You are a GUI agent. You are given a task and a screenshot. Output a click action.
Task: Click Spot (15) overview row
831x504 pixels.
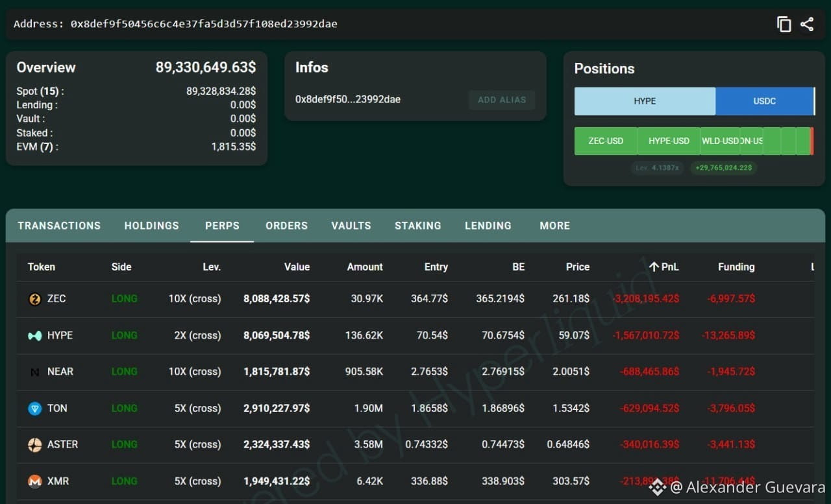click(136, 91)
